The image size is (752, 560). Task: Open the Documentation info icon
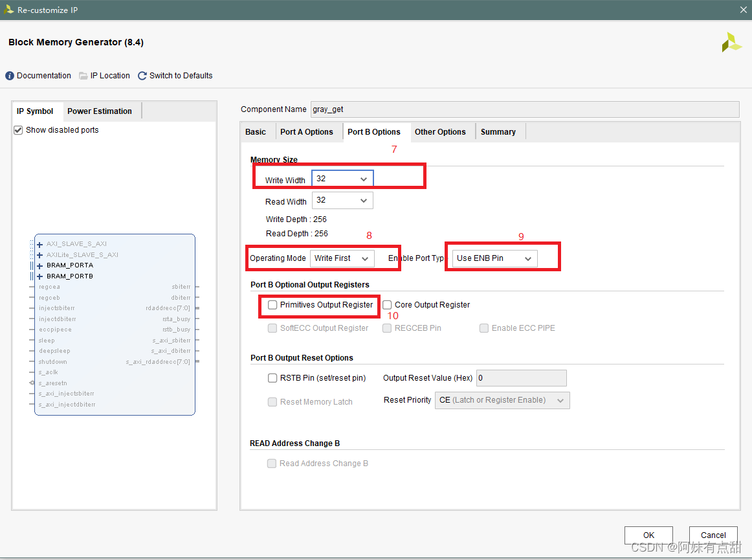pos(10,76)
